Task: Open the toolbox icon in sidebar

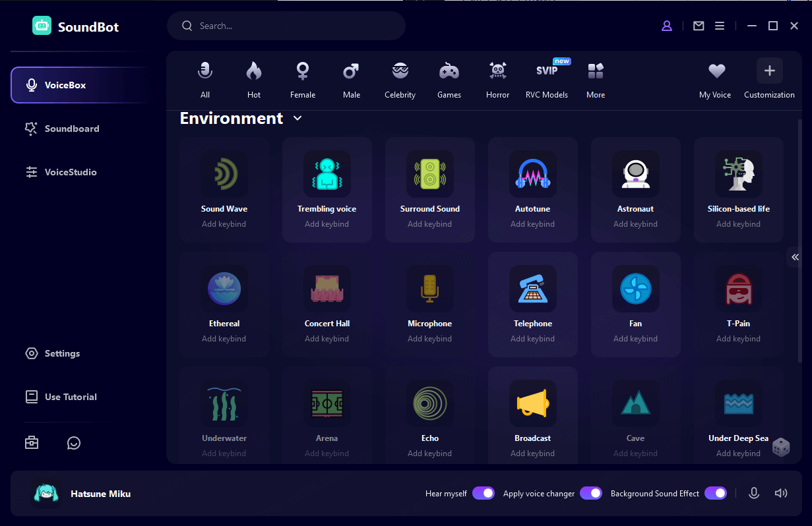Action: tap(32, 443)
